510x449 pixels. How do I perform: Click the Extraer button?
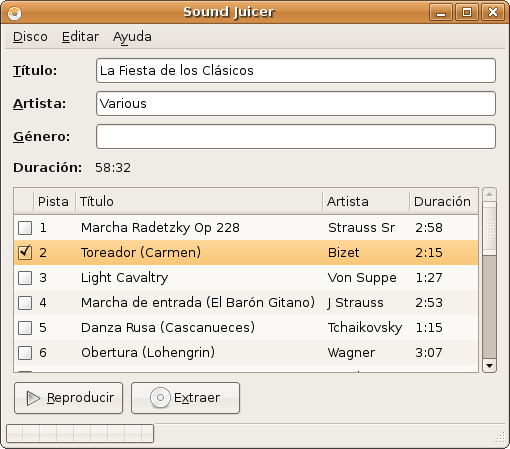(185, 398)
